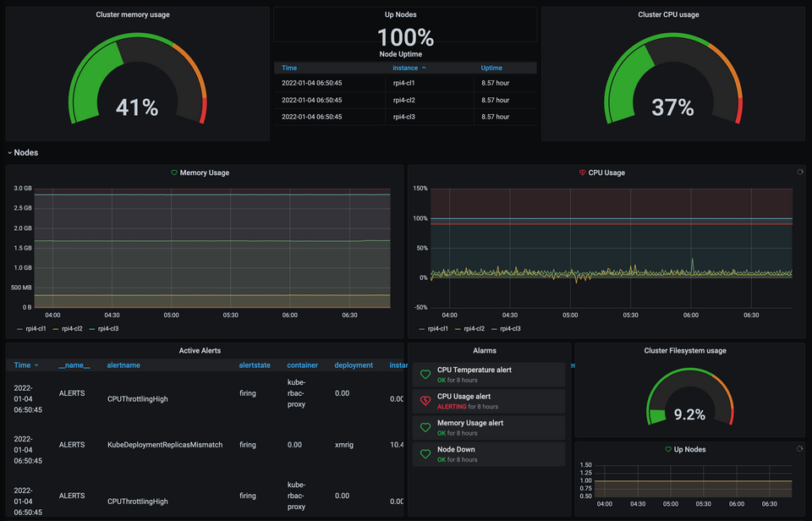Viewport: 812px width, 521px height.
Task: Click the health heart on bottom Up Nodes panel
Action: (x=667, y=449)
